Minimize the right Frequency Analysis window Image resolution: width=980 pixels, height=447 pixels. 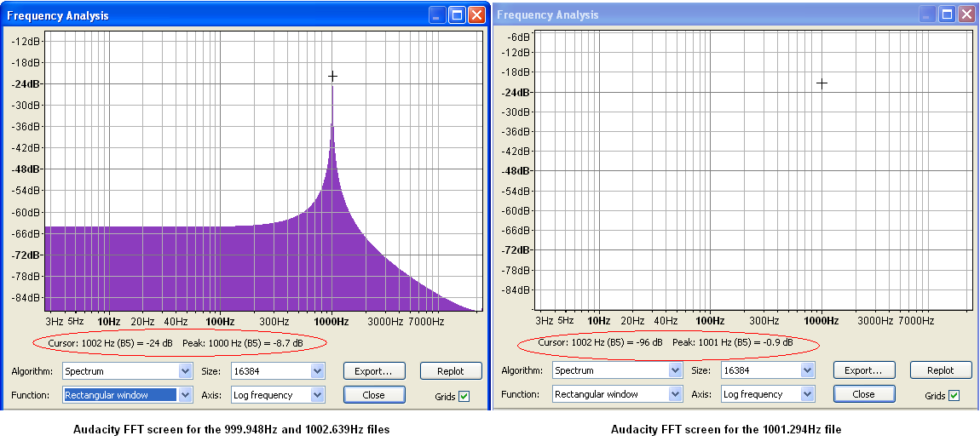(x=927, y=14)
